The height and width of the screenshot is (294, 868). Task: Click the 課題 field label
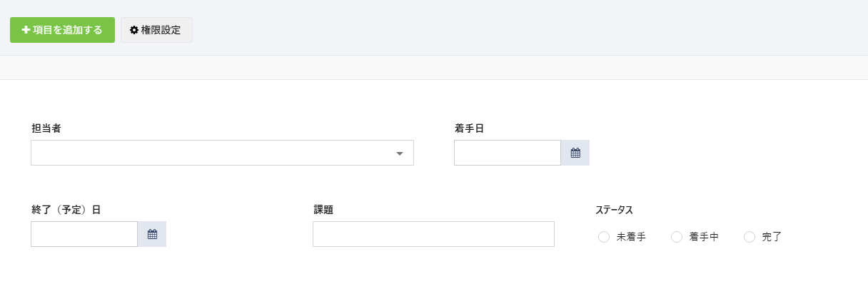point(323,210)
